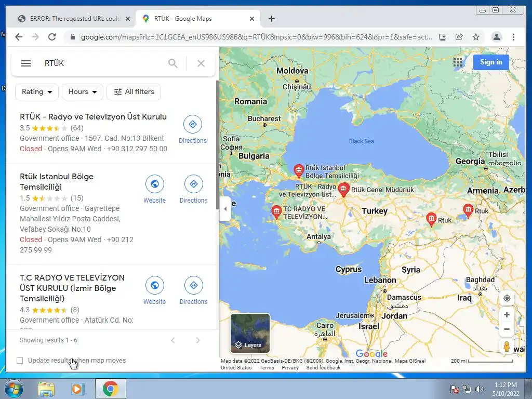The width and height of the screenshot is (532, 399).
Task: Click the search magnifier icon
Action: pyautogui.click(x=173, y=63)
